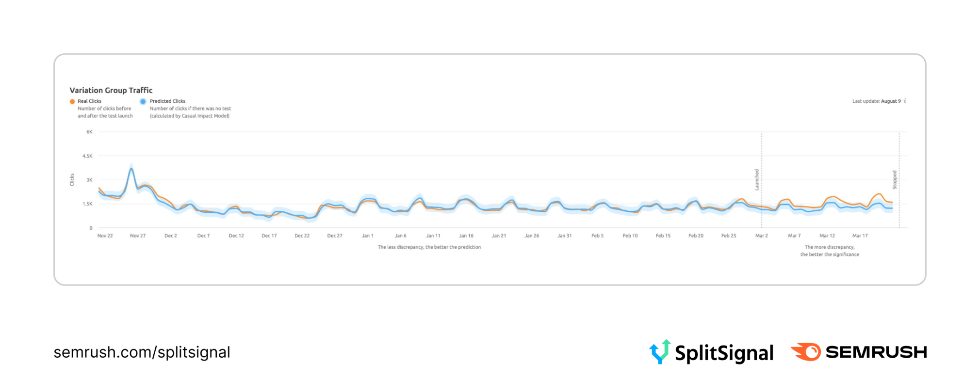Image resolution: width=980 pixels, height=379 pixels.
Task: Open the semrush.com/splitsignal link
Action: pos(142,352)
